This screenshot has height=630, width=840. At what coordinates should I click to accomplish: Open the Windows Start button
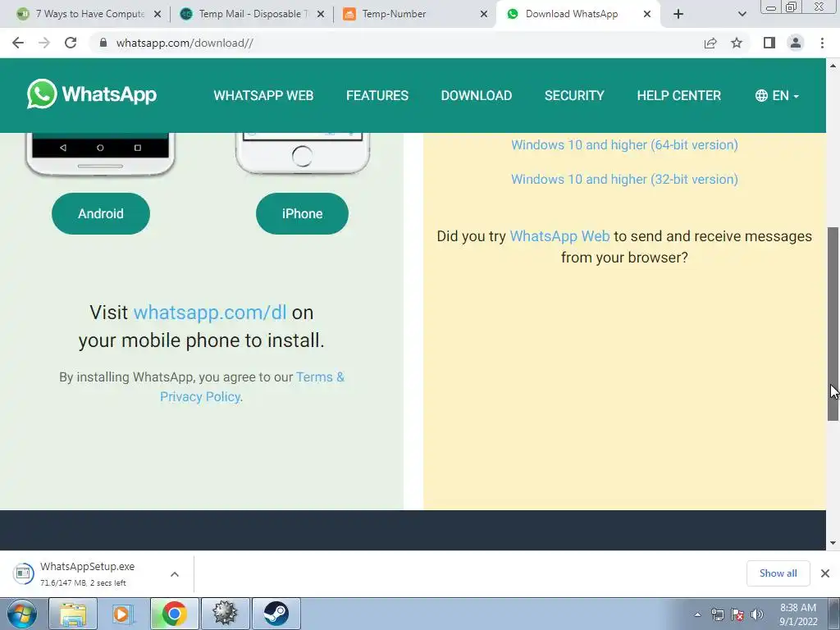pyautogui.click(x=21, y=614)
